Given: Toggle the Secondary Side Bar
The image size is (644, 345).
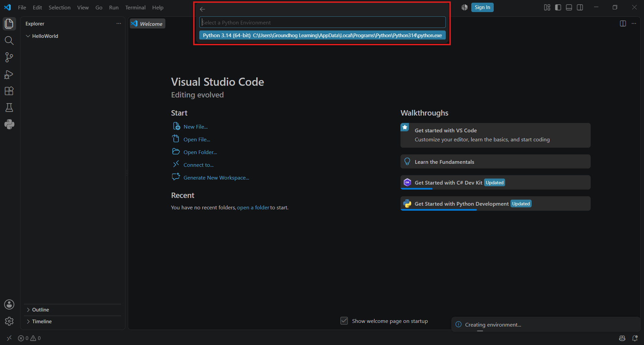Looking at the screenshot, I should pos(580,7).
